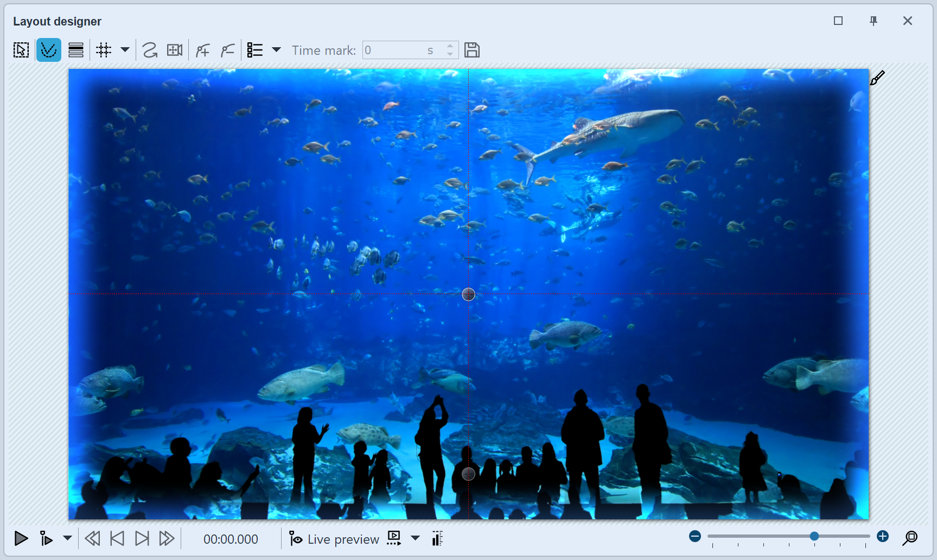This screenshot has width=937, height=560.
Task: Add a point to the motion path
Action: (x=202, y=49)
